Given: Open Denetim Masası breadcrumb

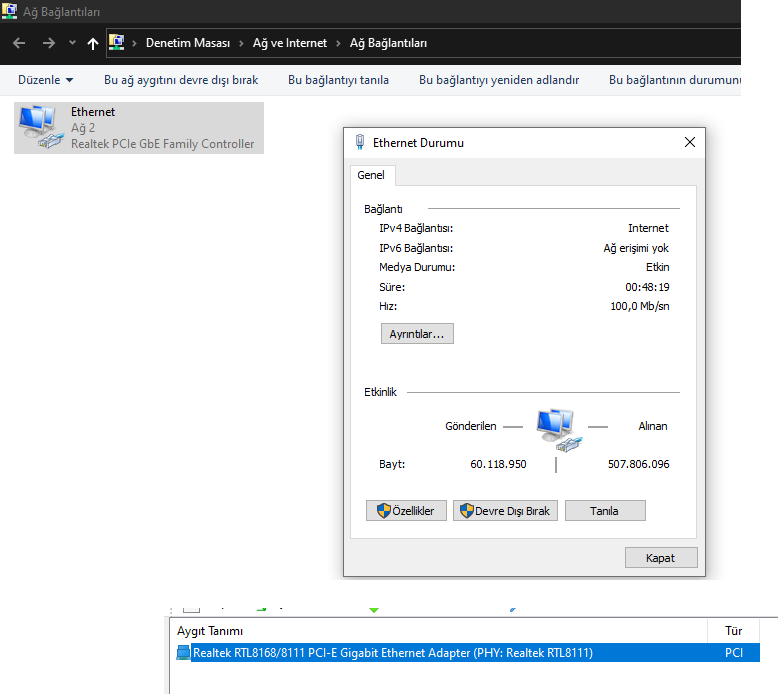Looking at the screenshot, I should tap(188, 43).
